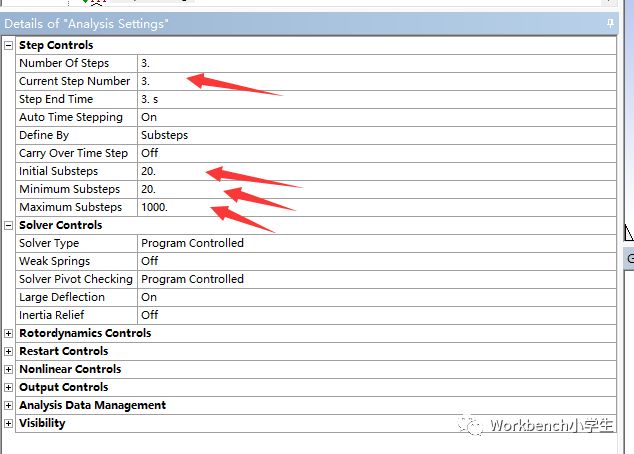Screen dimensions: 634x454
Task: Select the Large Deflection label
Action: click(x=61, y=297)
